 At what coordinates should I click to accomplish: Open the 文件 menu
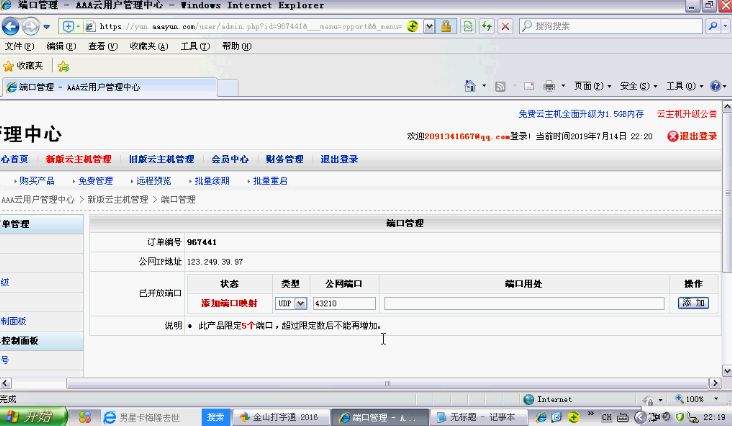coord(19,46)
